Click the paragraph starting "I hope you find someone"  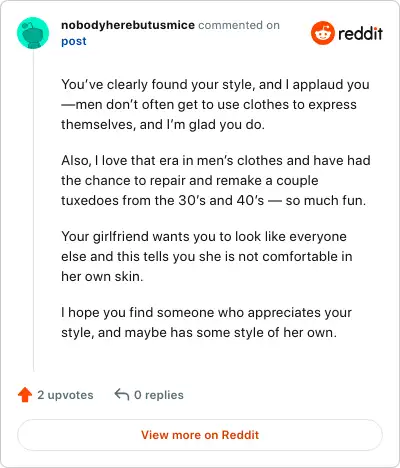coord(206,322)
